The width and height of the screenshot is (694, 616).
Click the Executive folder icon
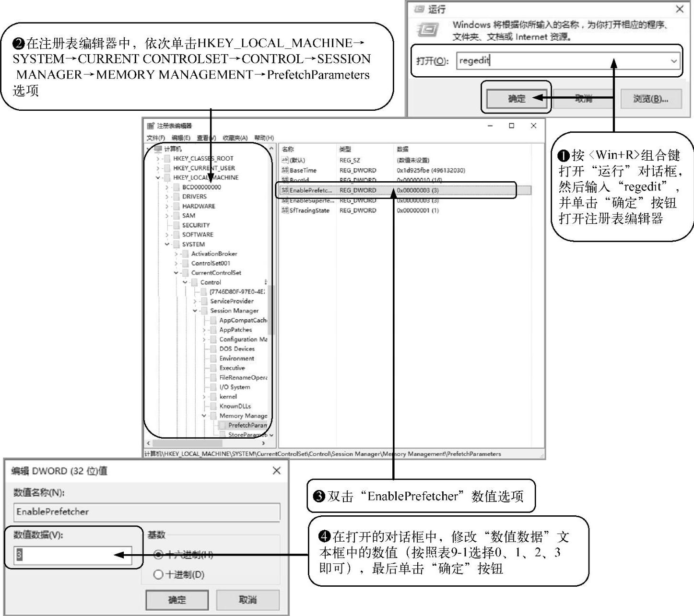tap(213, 368)
